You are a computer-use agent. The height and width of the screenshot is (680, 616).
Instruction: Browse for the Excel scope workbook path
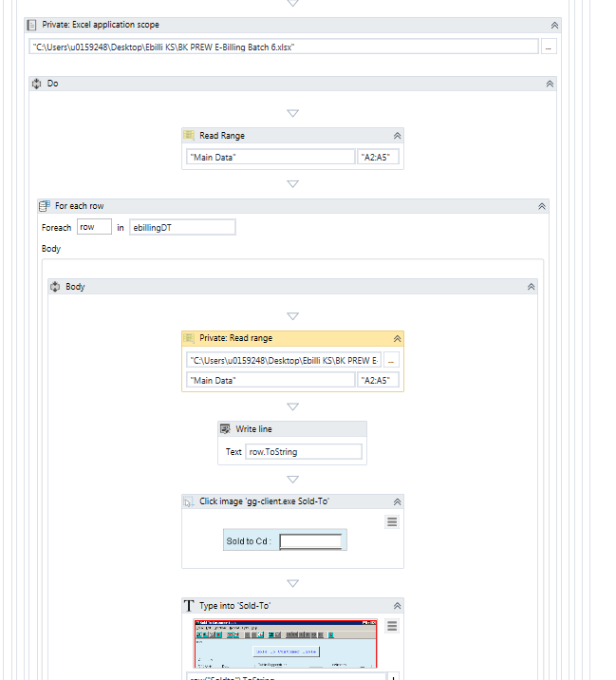tap(549, 47)
